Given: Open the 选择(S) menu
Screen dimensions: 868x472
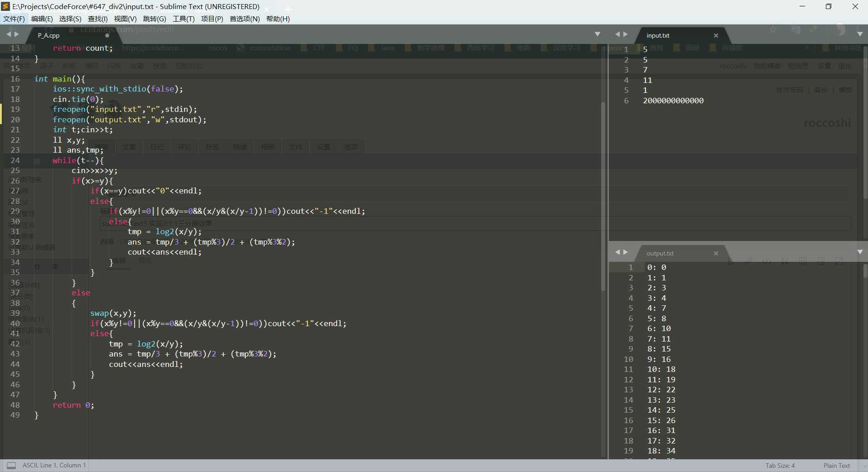Looking at the screenshot, I should click(x=70, y=19).
